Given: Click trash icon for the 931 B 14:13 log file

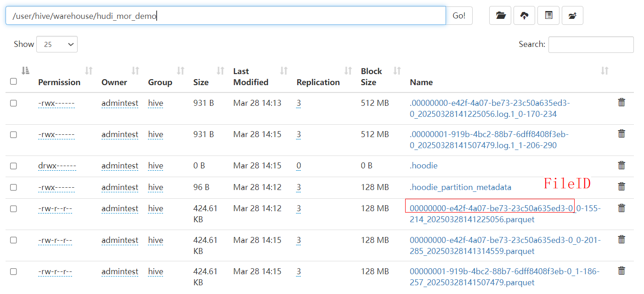Looking at the screenshot, I should (621, 103).
